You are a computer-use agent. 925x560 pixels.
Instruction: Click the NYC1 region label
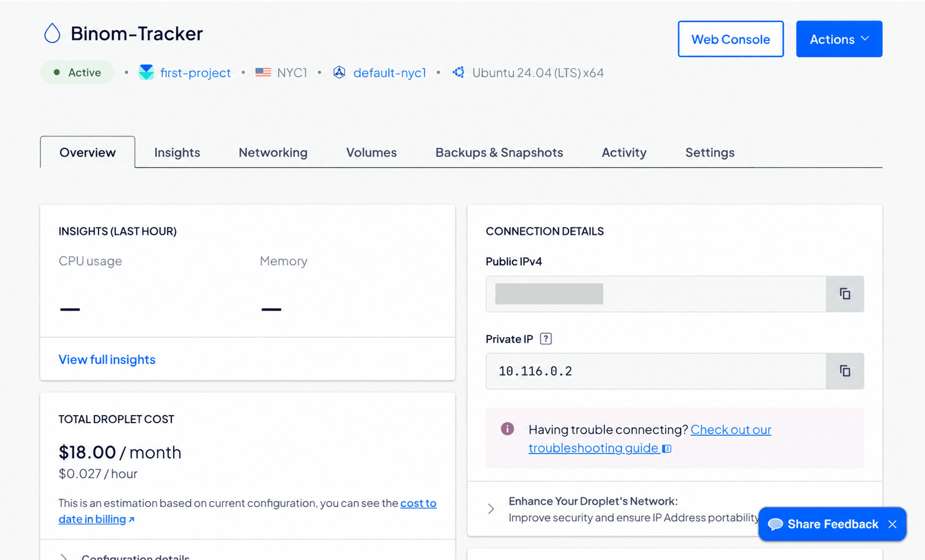tap(292, 72)
